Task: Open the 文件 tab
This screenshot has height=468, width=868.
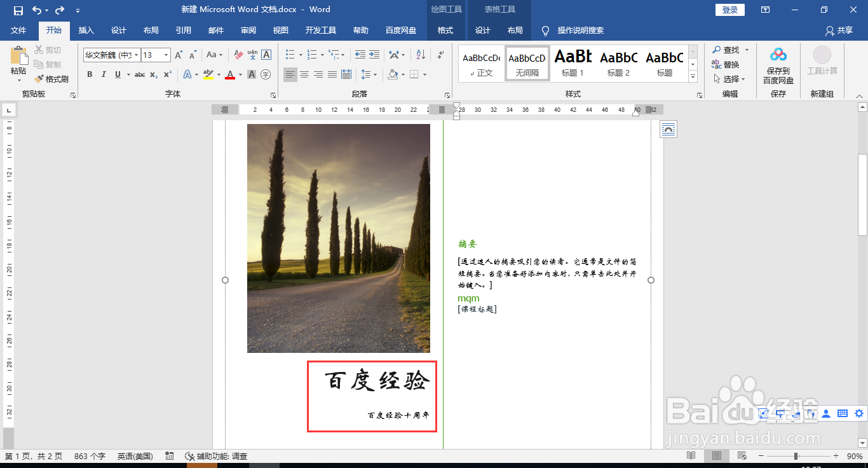Action: [x=18, y=31]
